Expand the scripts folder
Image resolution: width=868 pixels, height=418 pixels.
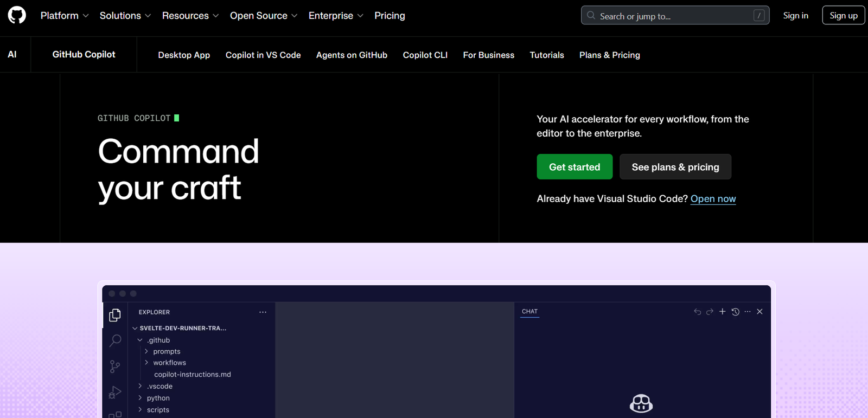click(154, 410)
